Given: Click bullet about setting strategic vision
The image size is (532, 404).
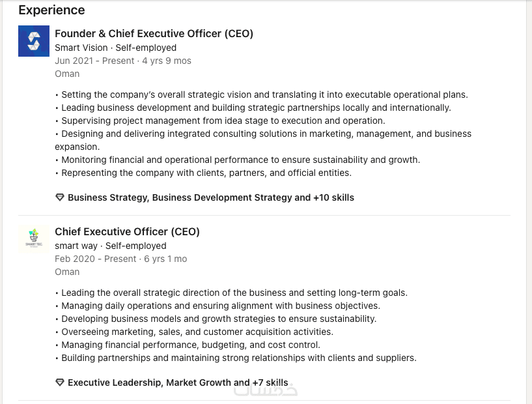Looking at the screenshot, I should coord(264,94).
